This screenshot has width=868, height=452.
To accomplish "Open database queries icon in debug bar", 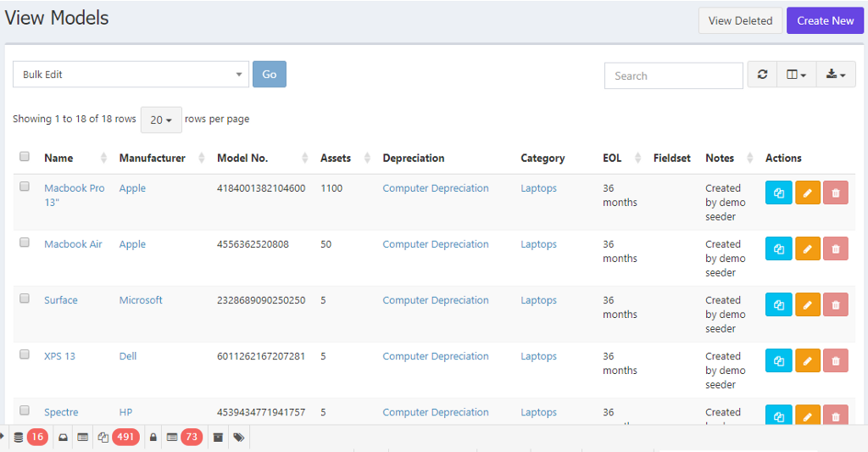I will point(19,437).
